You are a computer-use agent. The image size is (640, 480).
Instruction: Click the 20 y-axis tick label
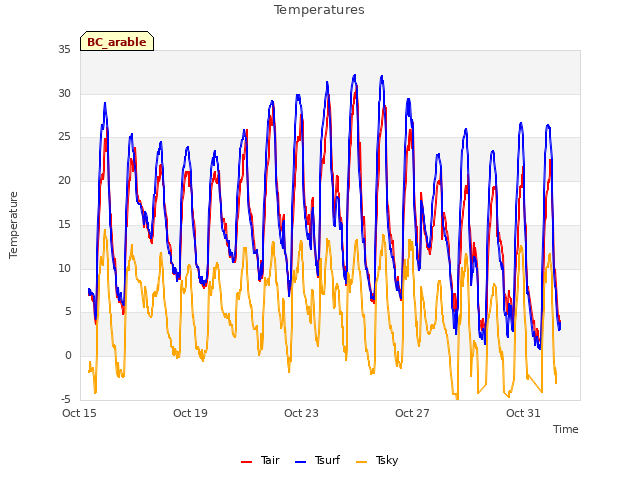pos(64,180)
